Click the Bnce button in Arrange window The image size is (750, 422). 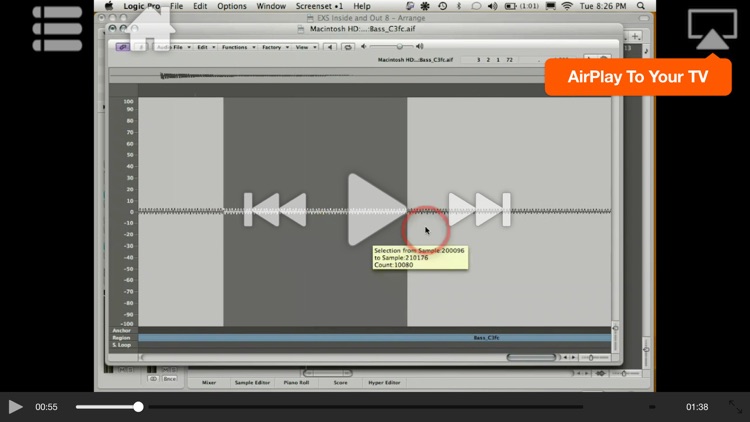point(169,379)
